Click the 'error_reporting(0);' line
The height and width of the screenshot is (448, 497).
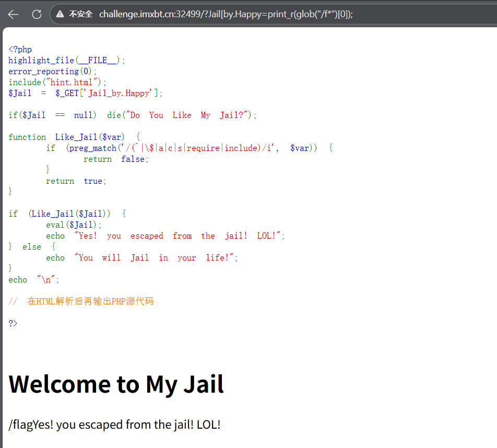53,72
